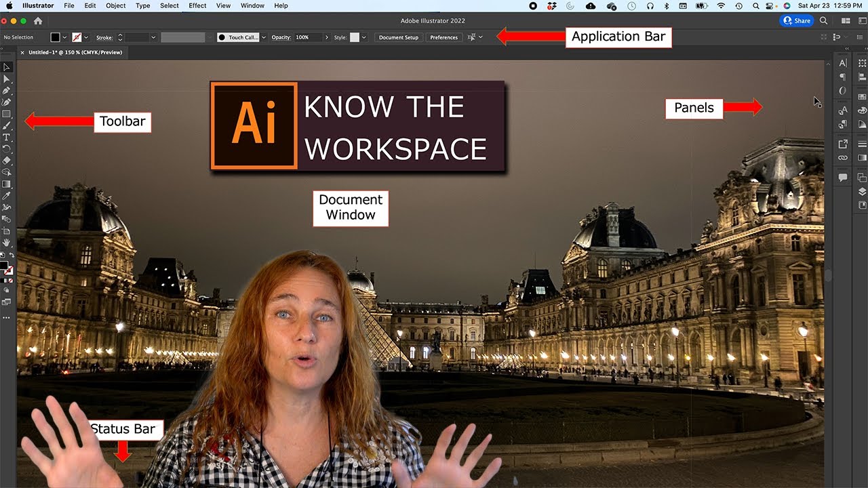Select the Paintbrush tool
Screen dimensions: 868x488
[x=7, y=125]
